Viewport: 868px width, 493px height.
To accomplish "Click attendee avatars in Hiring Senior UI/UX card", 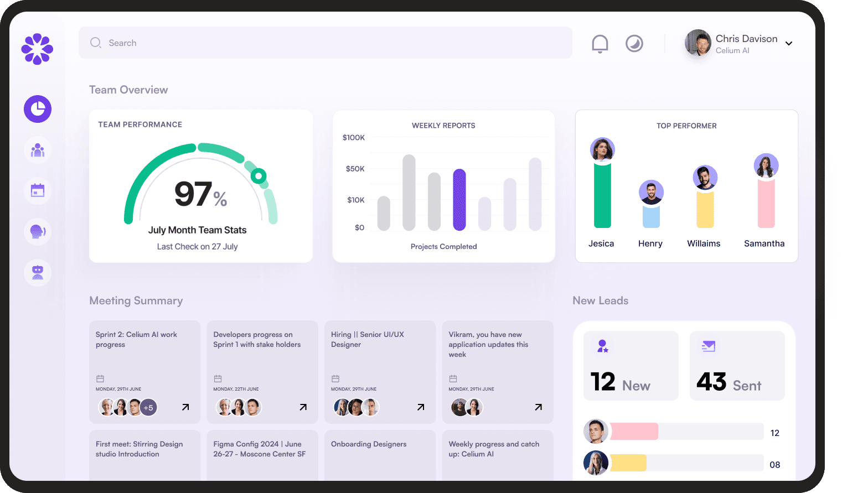I will point(356,408).
